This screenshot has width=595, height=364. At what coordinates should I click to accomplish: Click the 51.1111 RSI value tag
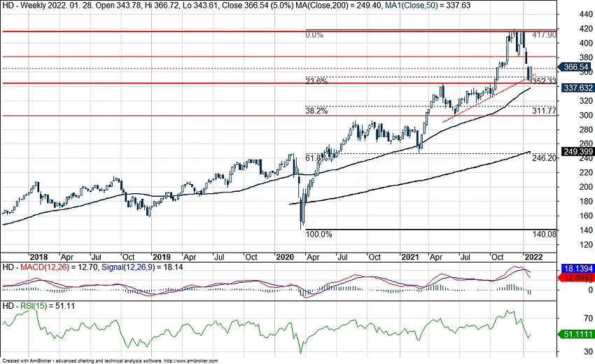coord(577,335)
